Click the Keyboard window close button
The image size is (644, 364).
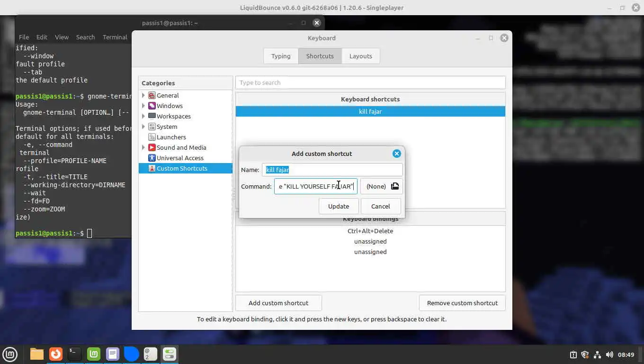[x=504, y=38]
